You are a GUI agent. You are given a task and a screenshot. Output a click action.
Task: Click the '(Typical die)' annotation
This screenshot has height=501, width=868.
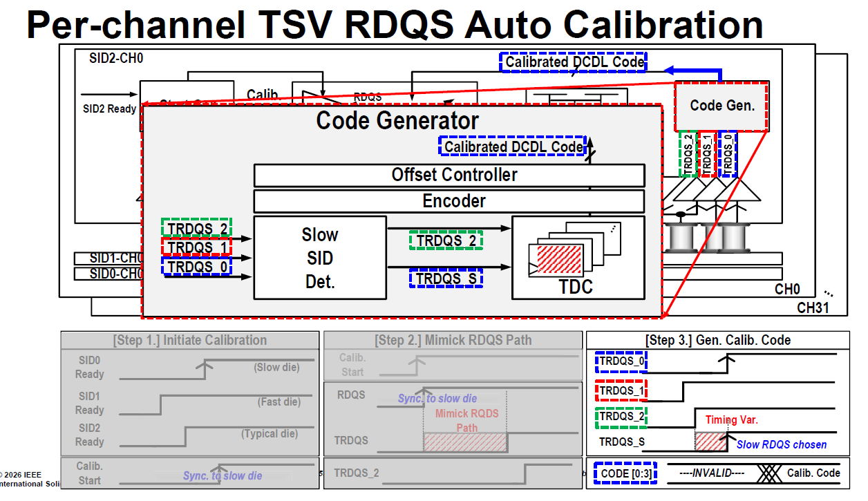coord(270,434)
